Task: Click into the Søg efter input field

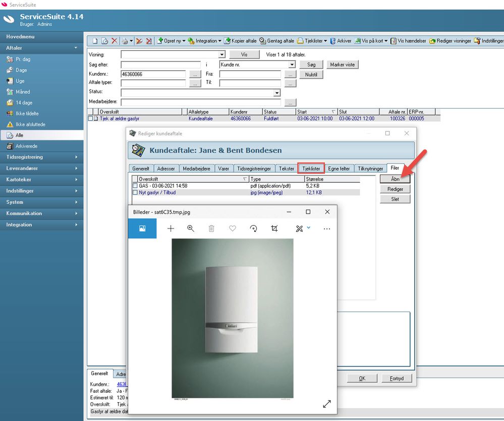Action: pyautogui.click(x=161, y=65)
